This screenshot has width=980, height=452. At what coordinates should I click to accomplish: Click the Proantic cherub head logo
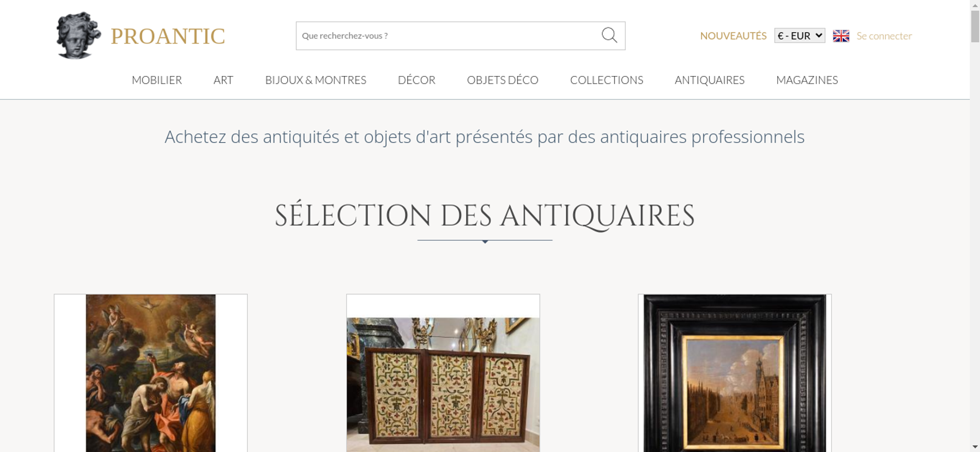point(78,35)
